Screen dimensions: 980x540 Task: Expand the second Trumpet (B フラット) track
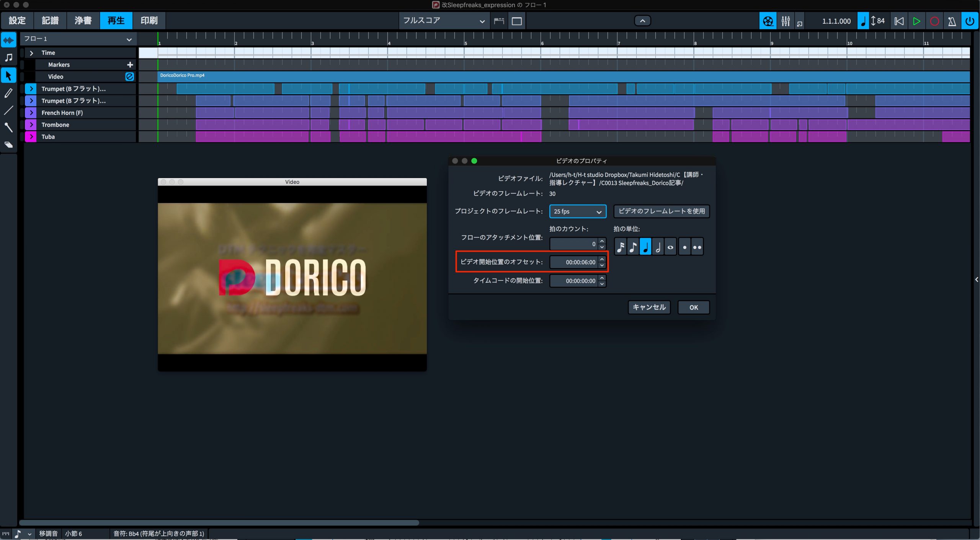(x=31, y=101)
